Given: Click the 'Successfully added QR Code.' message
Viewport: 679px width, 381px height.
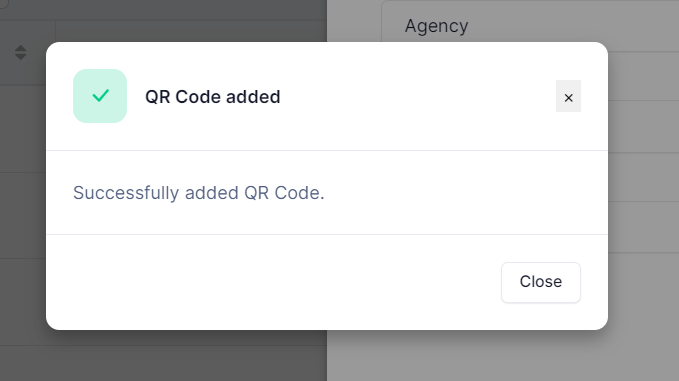Looking at the screenshot, I should tap(199, 193).
